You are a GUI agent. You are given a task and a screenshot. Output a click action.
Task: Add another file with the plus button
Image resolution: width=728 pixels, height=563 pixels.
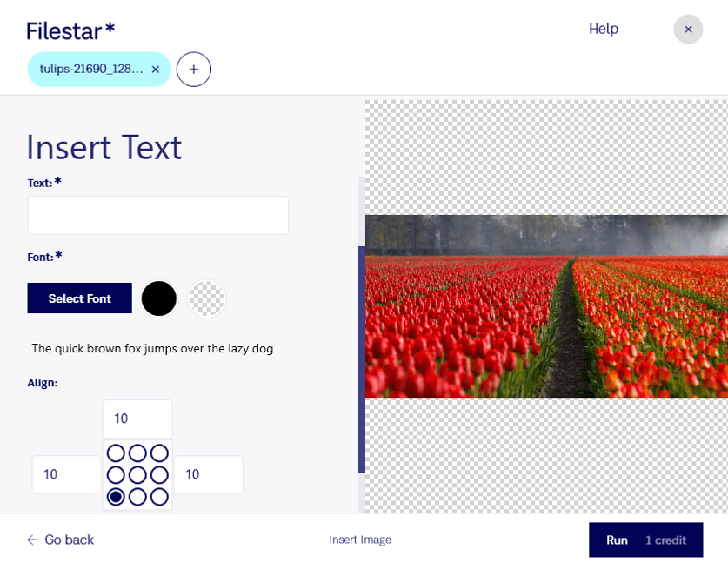point(194,70)
